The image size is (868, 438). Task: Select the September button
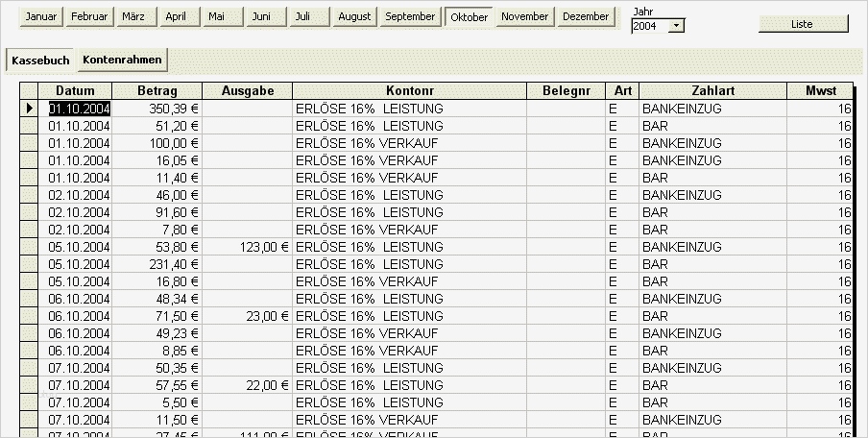point(410,16)
